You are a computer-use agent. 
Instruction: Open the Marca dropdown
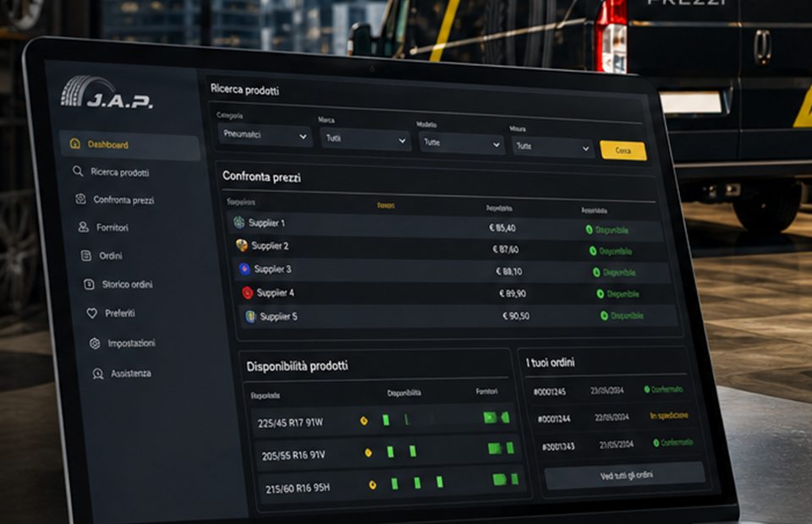point(365,139)
